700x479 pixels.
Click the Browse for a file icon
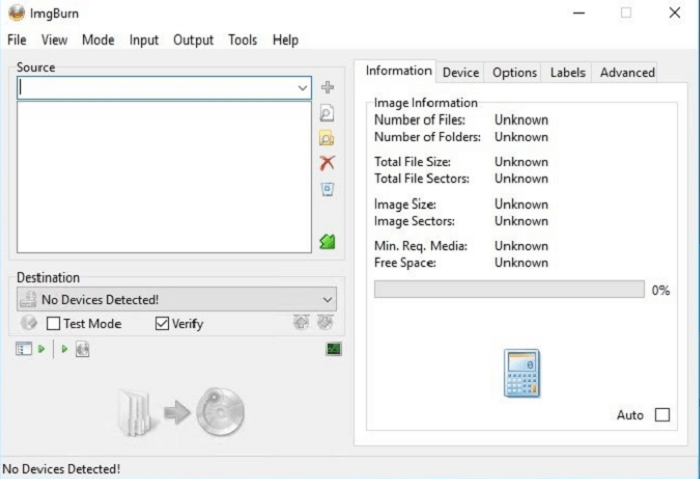(x=326, y=113)
